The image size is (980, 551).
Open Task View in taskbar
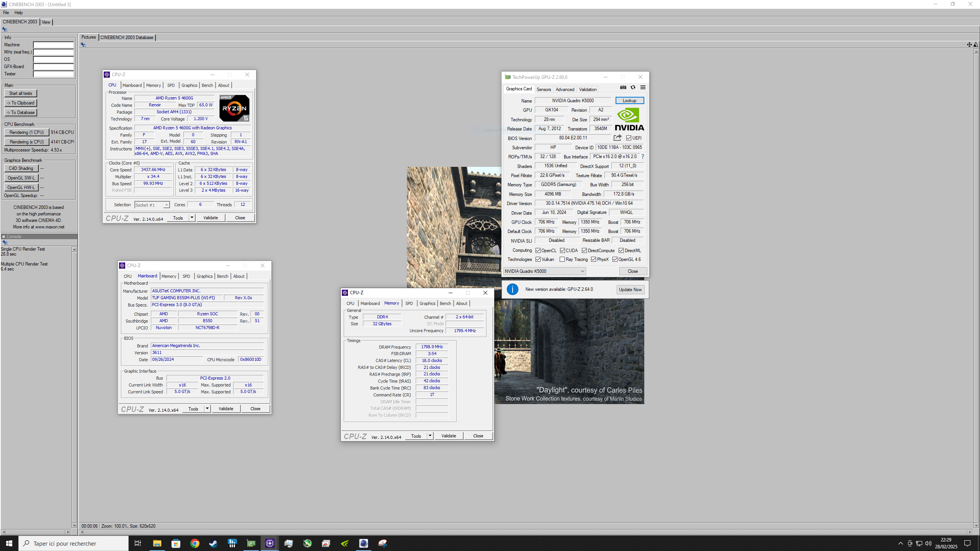[x=138, y=543]
